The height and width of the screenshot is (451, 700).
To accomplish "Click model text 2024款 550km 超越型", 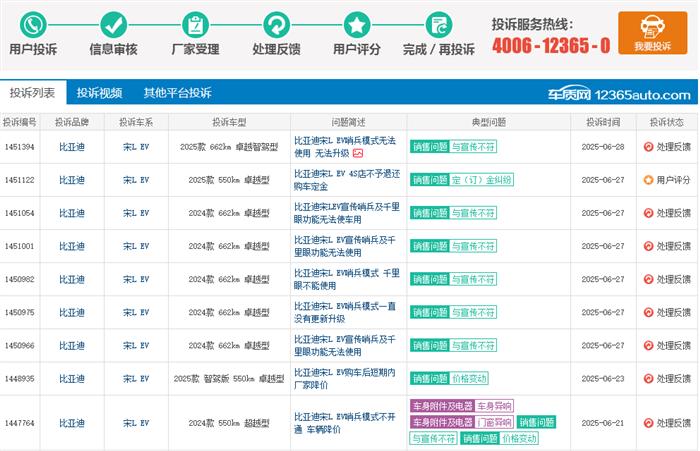I will (x=229, y=423).
